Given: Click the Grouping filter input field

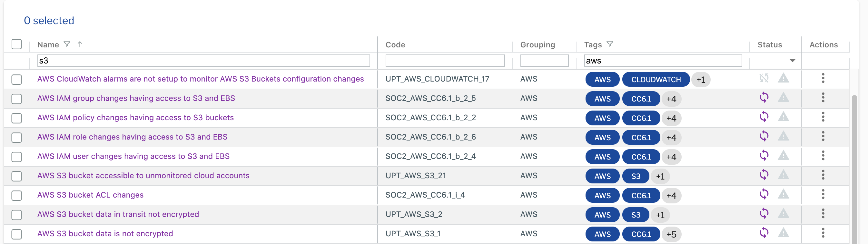Looking at the screenshot, I should point(544,61).
